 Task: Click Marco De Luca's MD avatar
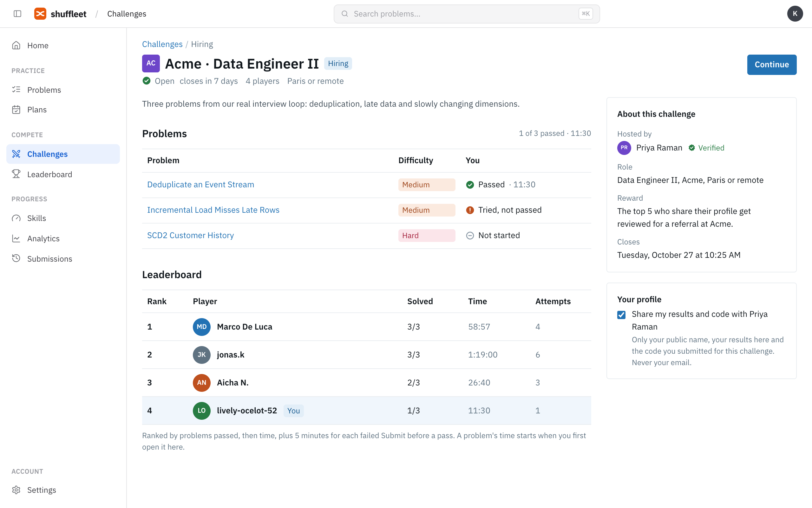tap(202, 327)
